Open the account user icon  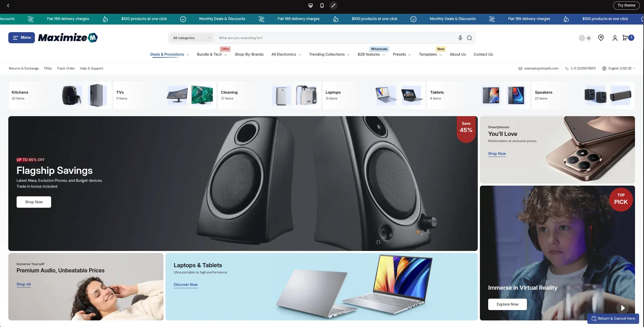click(x=615, y=38)
